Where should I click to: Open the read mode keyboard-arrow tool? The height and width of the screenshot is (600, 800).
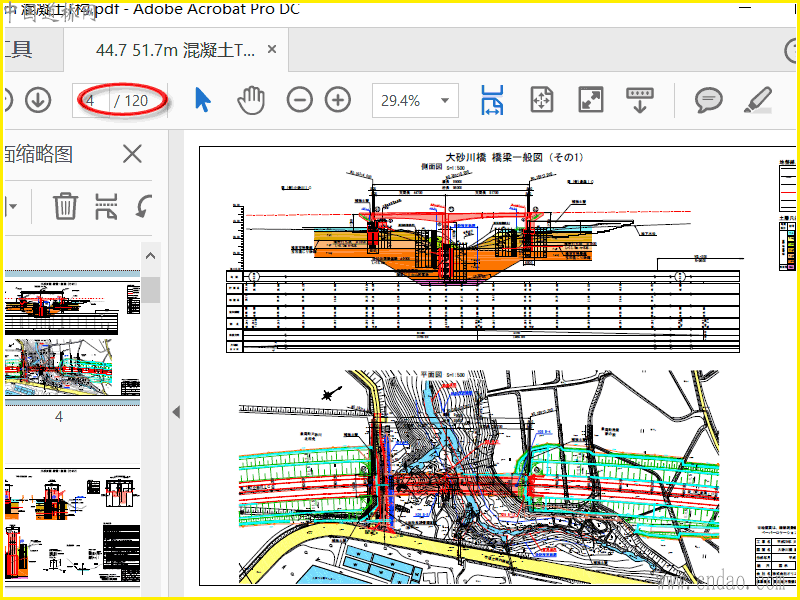pyautogui.click(x=640, y=100)
